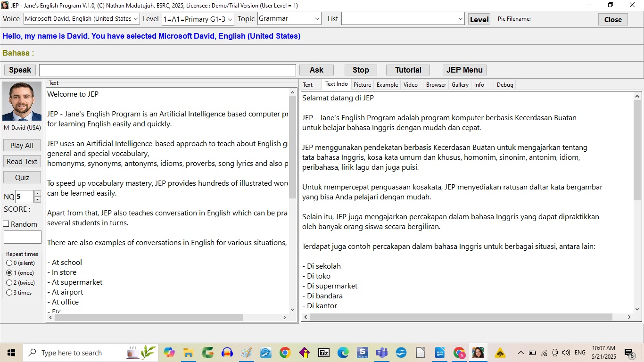
Task: Click the JEP Menu button
Action: pyautogui.click(x=464, y=70)
